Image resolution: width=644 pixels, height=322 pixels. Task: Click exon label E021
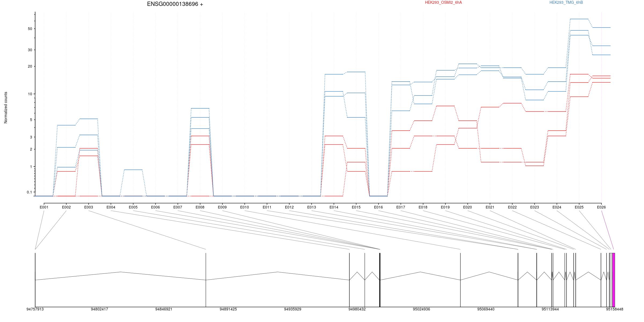click(490, 207)
